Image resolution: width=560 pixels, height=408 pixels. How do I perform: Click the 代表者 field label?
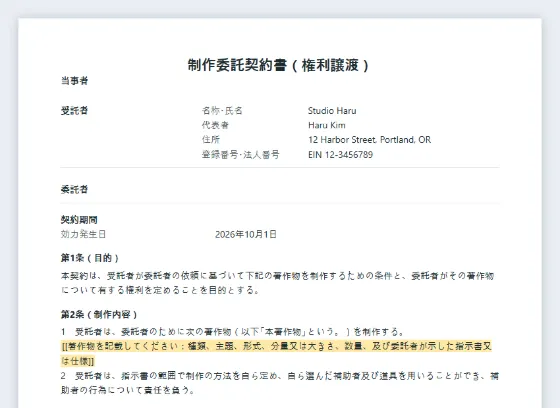pos(215,125)
